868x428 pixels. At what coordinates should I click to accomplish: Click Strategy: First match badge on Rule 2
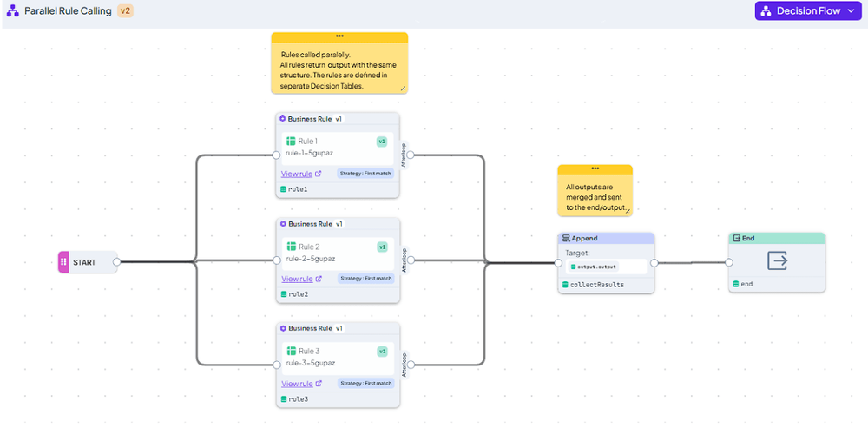click(x=366, y=278)
